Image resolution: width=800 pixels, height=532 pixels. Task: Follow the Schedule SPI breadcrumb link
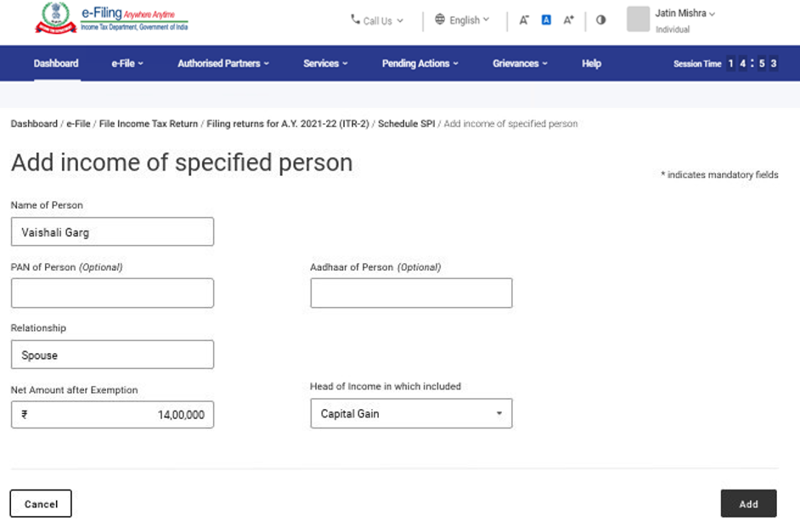[406, 124]
